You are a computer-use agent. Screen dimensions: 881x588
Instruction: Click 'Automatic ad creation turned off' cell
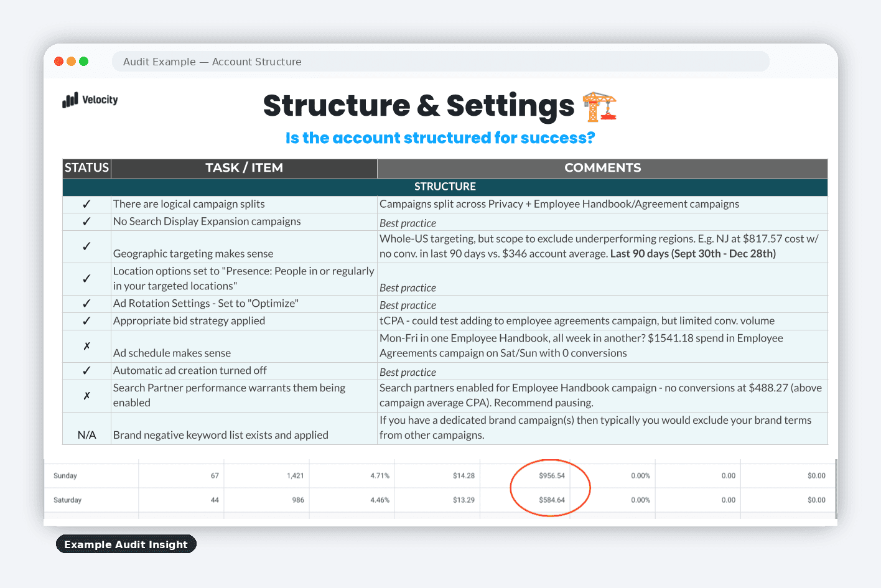tap(244, 371)
